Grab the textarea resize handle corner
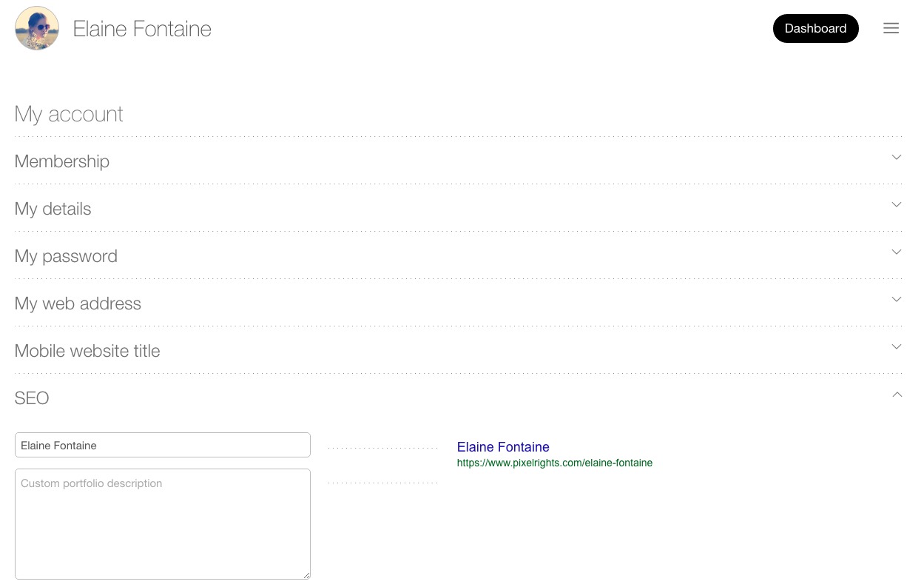This screenshot has height=587, width=924. [306, 575]
